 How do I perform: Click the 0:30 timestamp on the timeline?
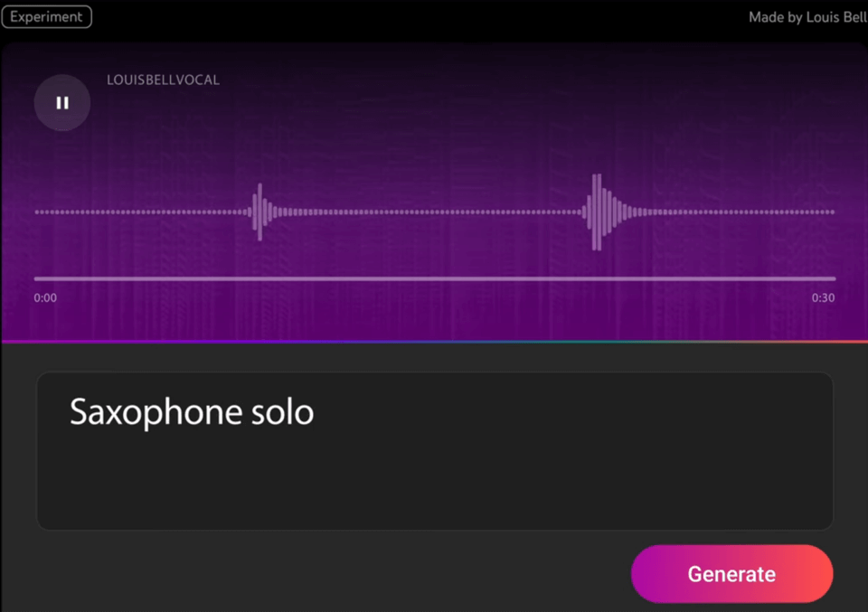[x=823, y=297]
